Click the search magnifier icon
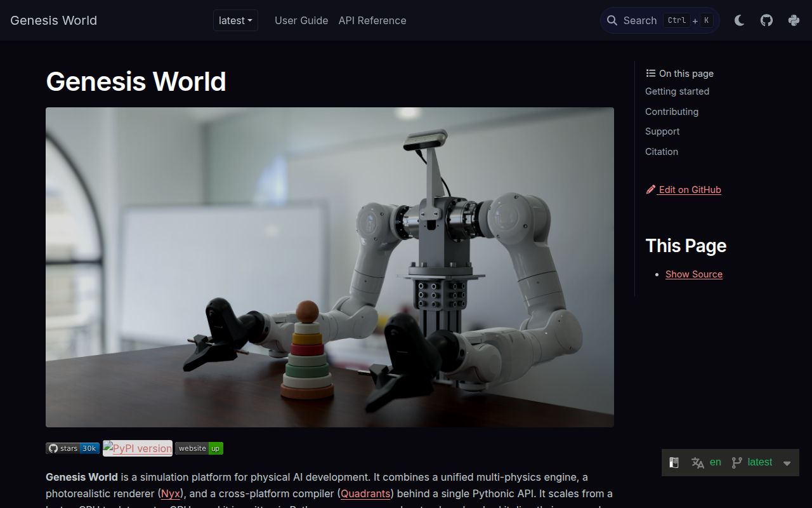This screenshot has width=812, height=508. 612,20
